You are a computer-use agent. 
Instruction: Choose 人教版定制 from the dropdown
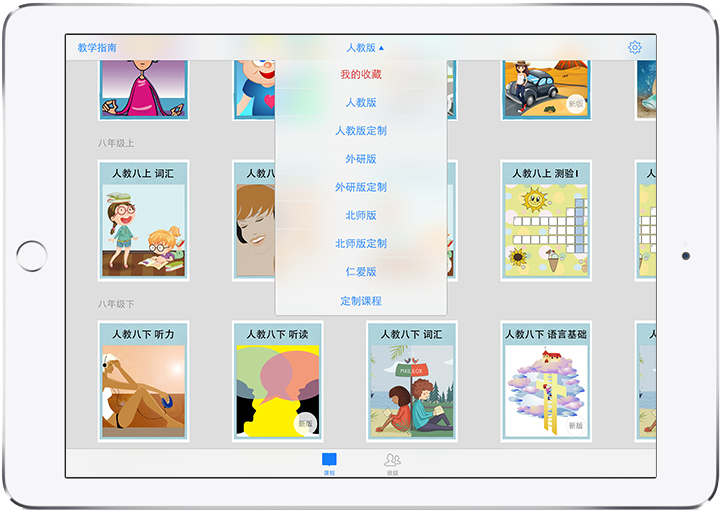point(361,131)
